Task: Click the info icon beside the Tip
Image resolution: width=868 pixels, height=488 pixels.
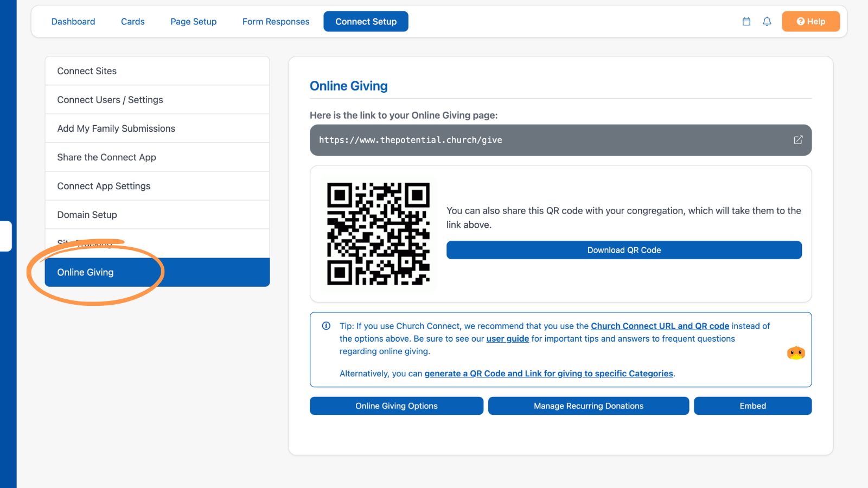Action: 326,326
